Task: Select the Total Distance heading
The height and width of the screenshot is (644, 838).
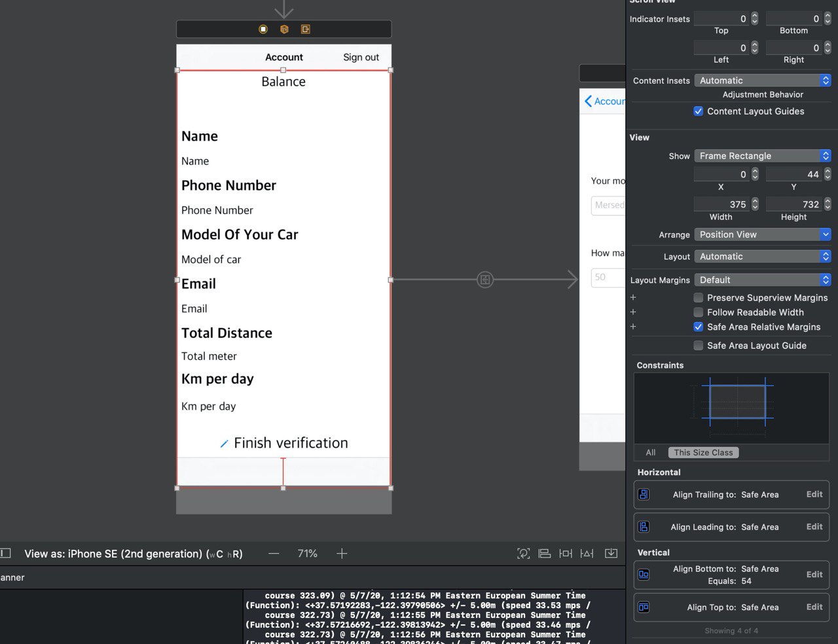Action: 227,332
